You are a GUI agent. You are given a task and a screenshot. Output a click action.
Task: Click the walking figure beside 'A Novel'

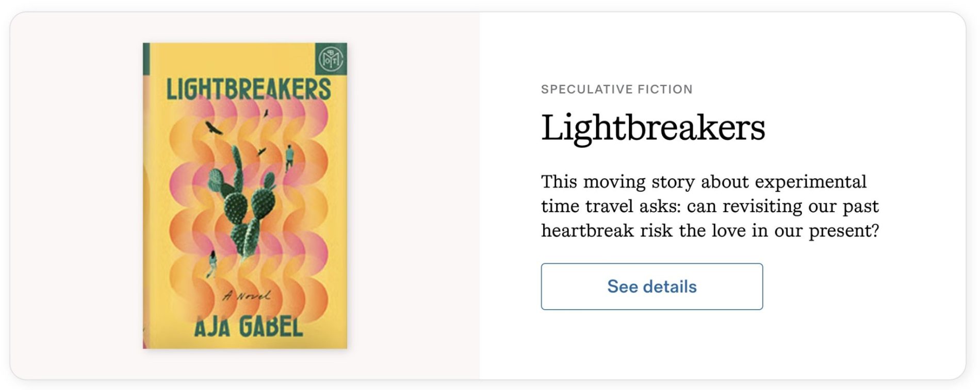click(x=211, y=263)
